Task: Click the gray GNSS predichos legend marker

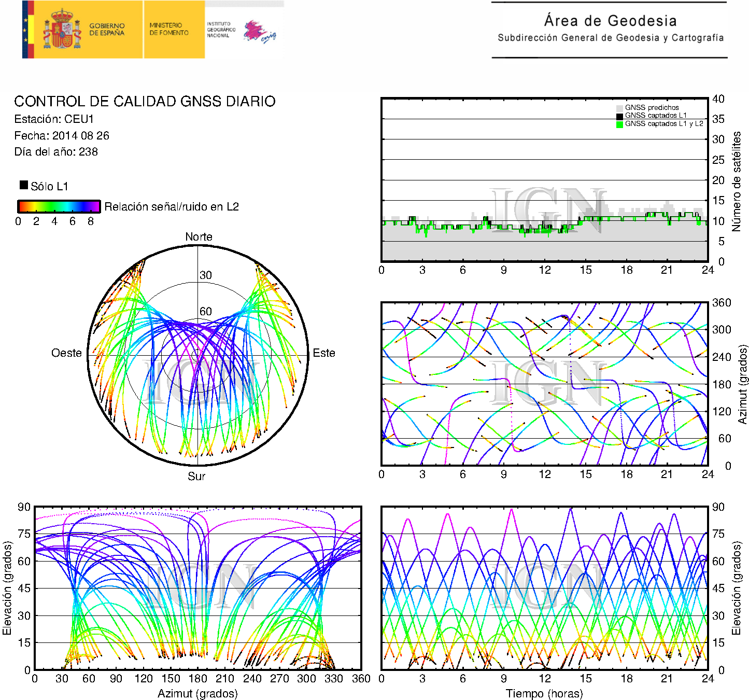Action: [619, 108]
